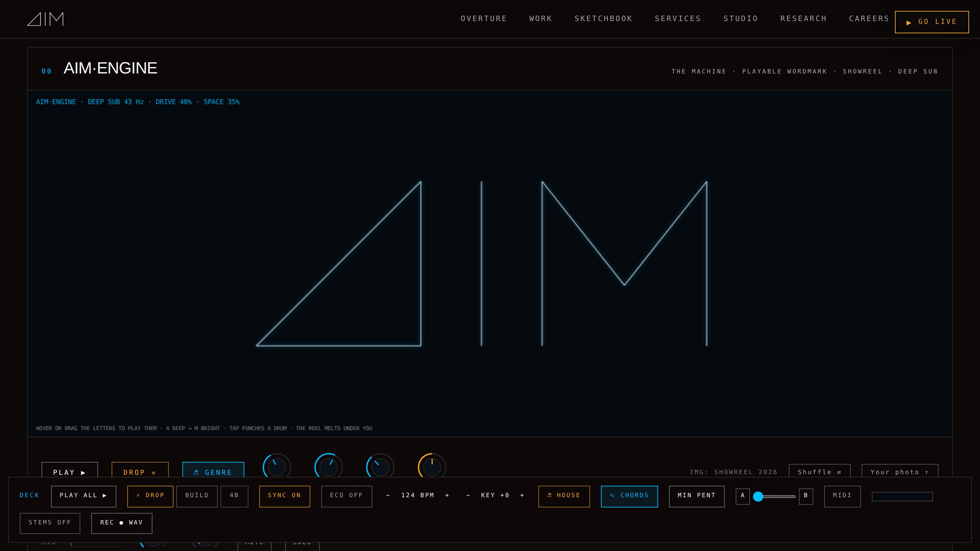The width and height of the screenshot is (980, 551).
Task: Click the level meter bar beside MIDI
Action: pos(902,496)
